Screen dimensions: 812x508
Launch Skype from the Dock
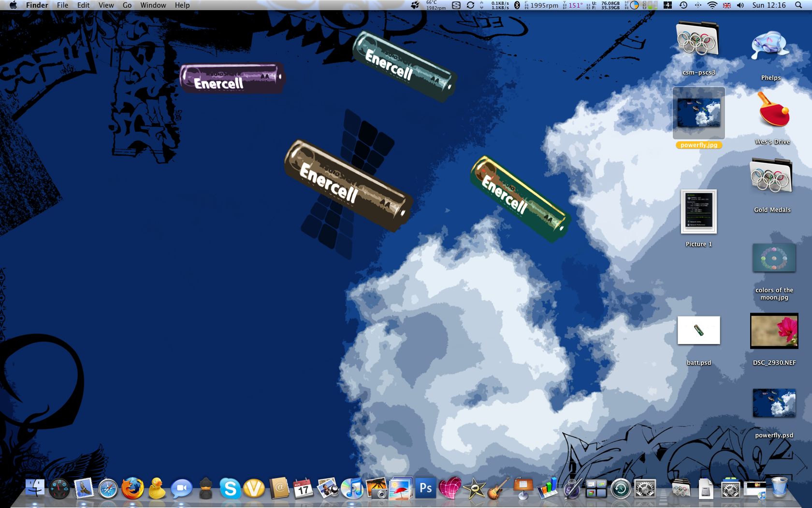pos(230,488)
